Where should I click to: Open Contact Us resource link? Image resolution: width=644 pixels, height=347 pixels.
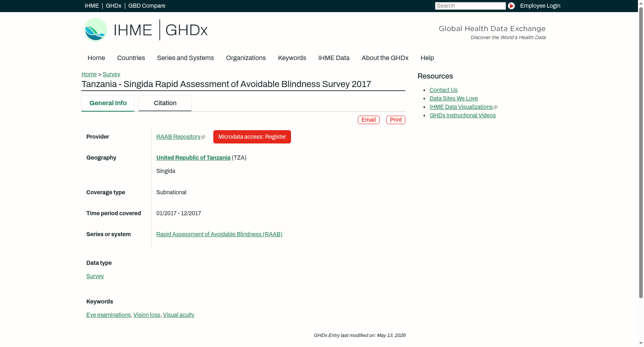pyautogui.click(x=444, y=90)
